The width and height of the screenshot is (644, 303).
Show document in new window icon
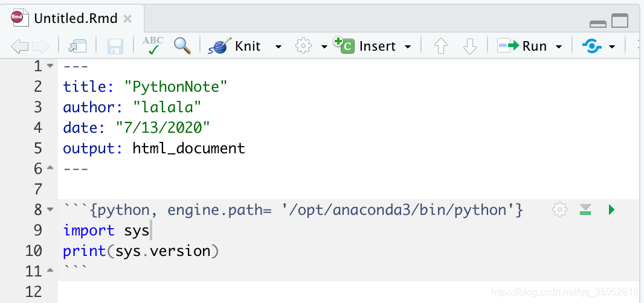[77, 46]
